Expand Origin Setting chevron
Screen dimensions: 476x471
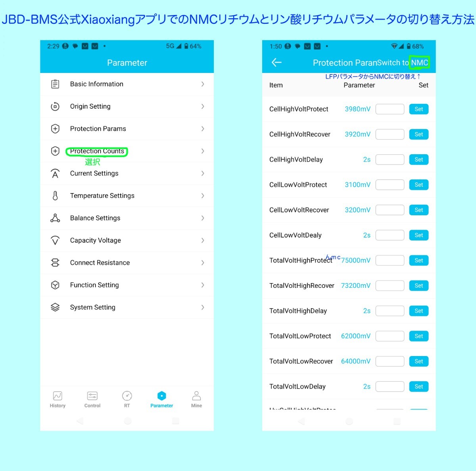203,106
